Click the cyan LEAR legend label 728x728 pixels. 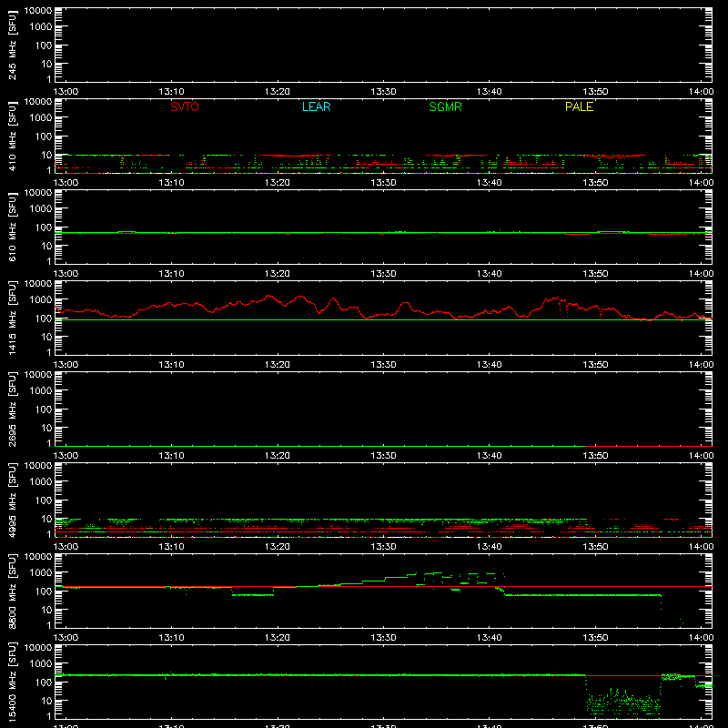[316, 106]
